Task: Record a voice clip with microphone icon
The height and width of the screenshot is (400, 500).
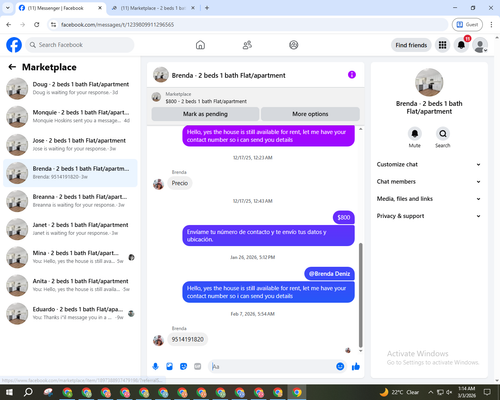Action: pyautogui.click(x=155, y=367)
